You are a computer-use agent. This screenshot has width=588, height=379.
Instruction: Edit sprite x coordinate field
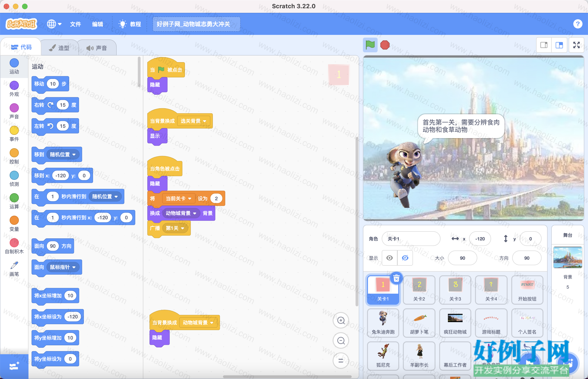pos(480,239)
